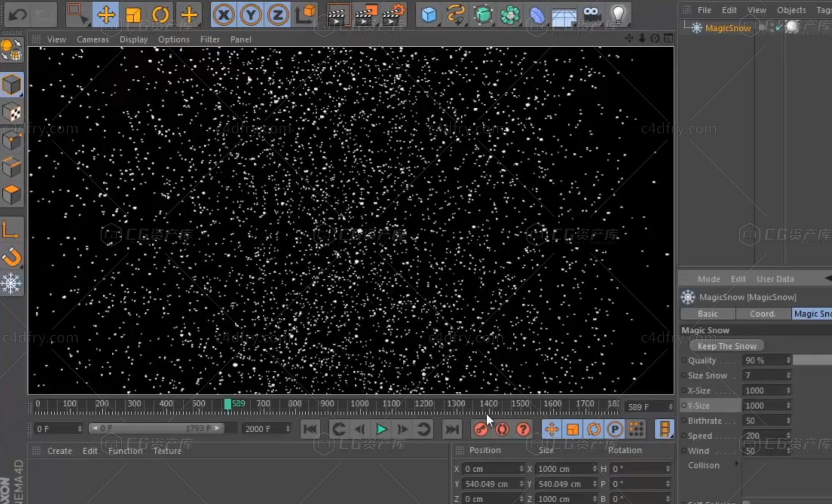Toggle Z axis lock
This screenshot has width=832, height=504.
(278, 15)
